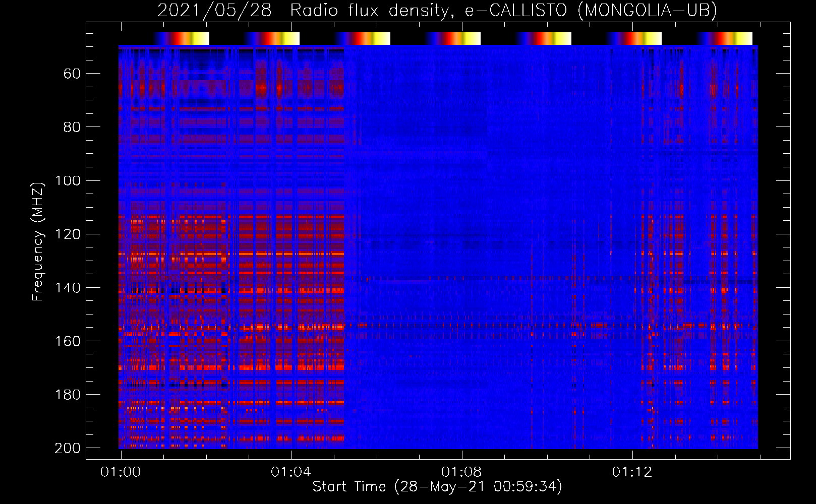Click the '01:00' time tick label

[121, 472]
